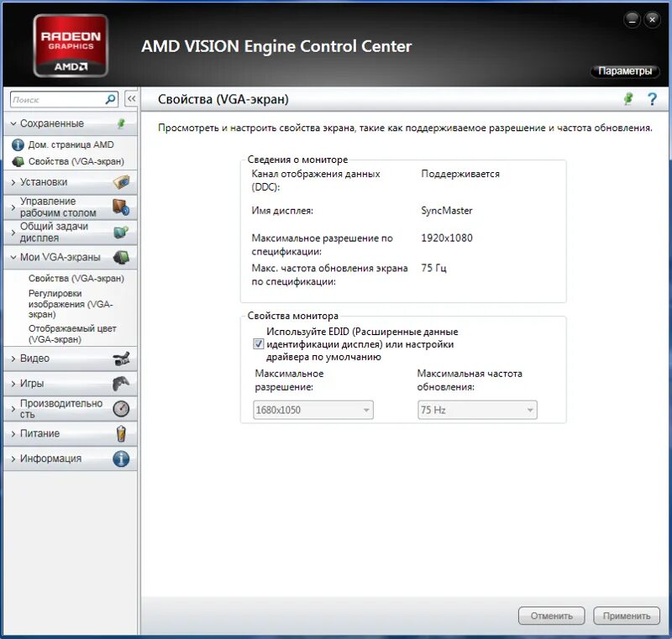This screenshot has width=672, height=639.
Task: Click the gauge icon for Производительность
Action: point(121,409)
